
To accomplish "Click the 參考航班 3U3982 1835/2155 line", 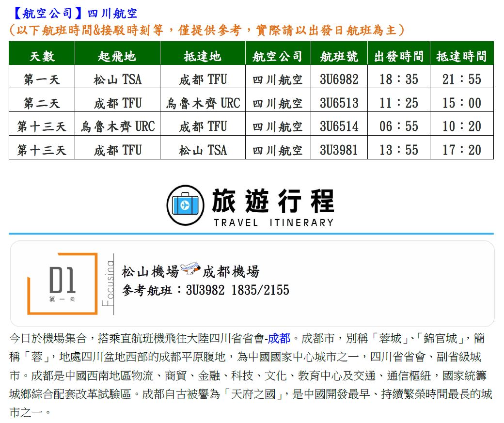I will pos(205,290).
